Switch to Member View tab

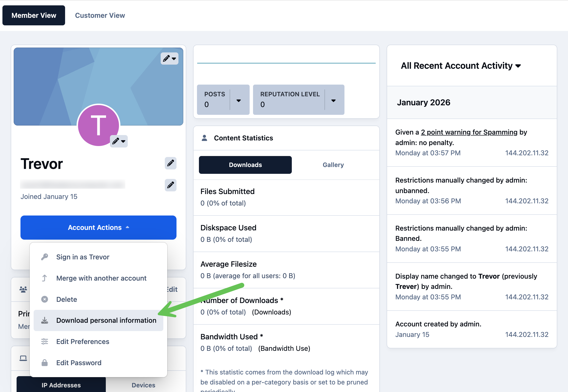click(34, 15)
